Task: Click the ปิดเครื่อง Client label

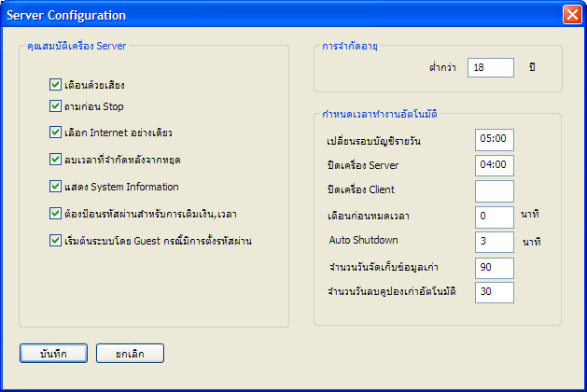Action: 361,189
